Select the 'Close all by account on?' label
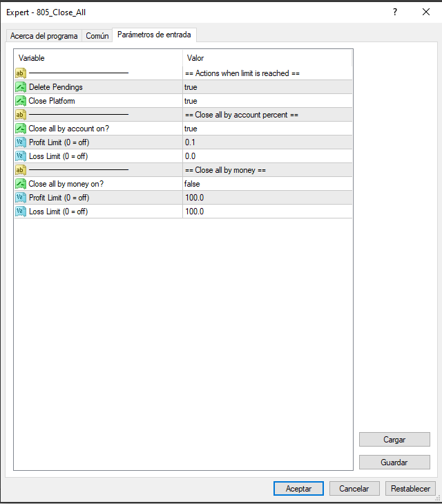442x504 pixels. click(68, 129)
